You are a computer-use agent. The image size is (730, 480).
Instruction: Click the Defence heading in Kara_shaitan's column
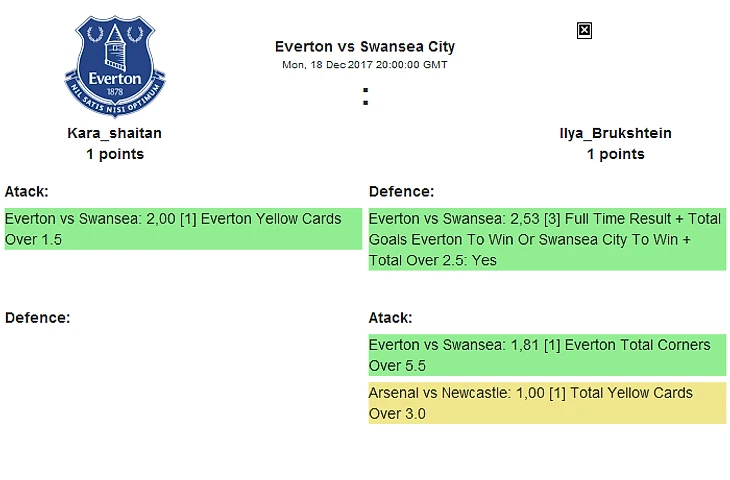37,318
